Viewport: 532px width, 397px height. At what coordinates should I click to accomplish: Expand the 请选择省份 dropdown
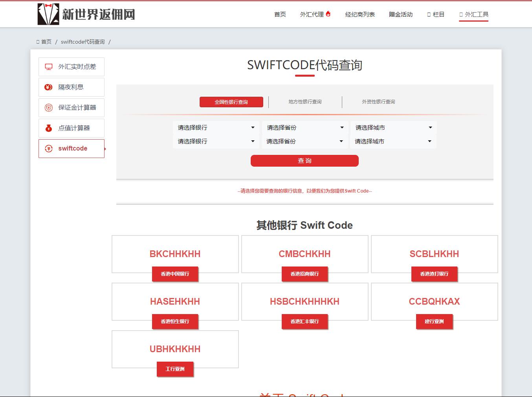[x=305, y=127]
